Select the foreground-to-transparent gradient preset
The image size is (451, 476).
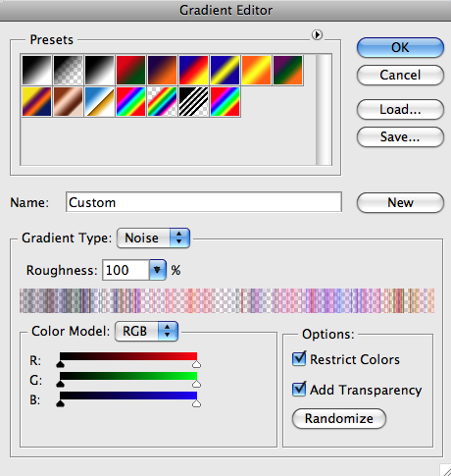pyautogui.click(x=68, y=71)
